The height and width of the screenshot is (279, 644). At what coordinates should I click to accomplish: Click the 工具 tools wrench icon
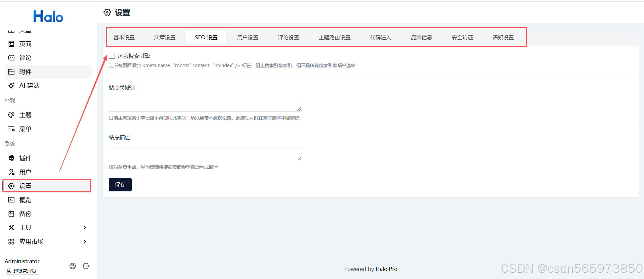[11, 228]
